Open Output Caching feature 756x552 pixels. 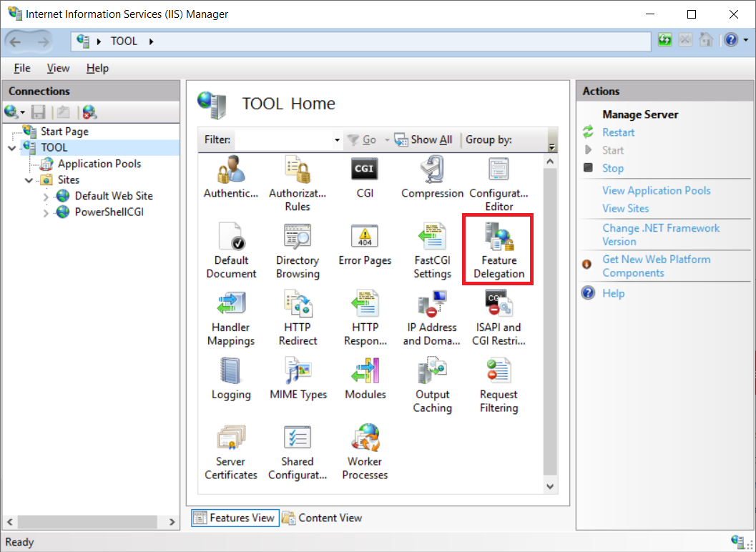[432, 385]
